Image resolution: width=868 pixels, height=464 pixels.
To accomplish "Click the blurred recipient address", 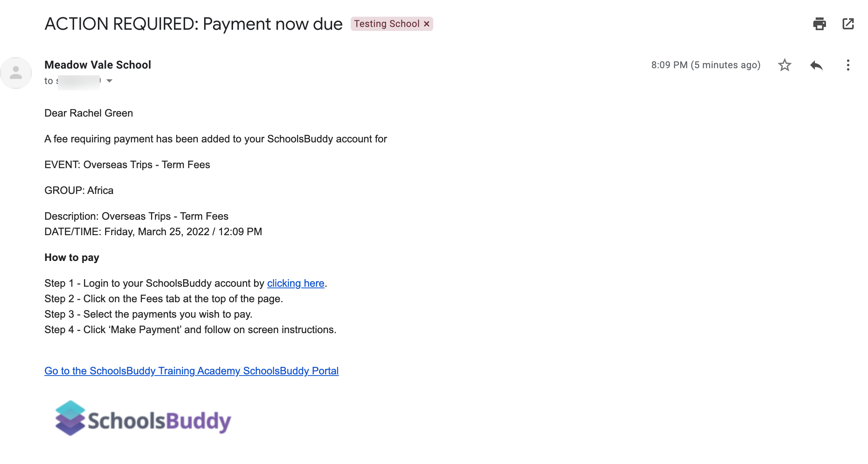I will click(x=78, y=81).
